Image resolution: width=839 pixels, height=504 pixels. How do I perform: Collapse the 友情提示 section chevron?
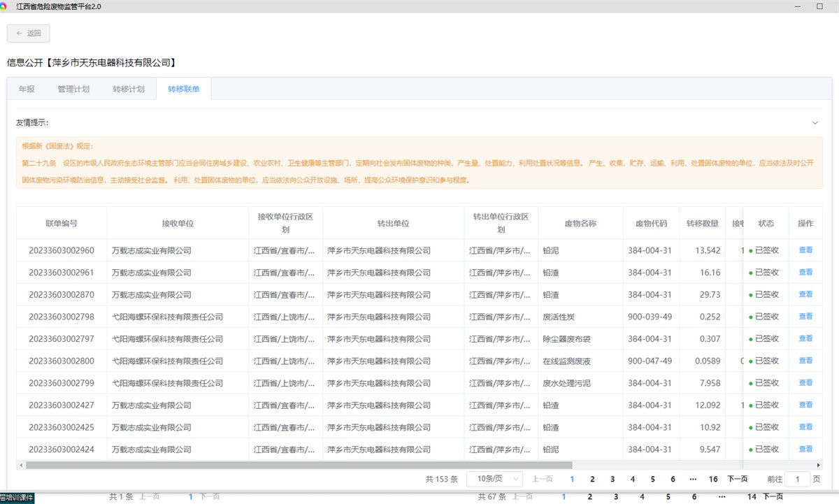(815, 123)
